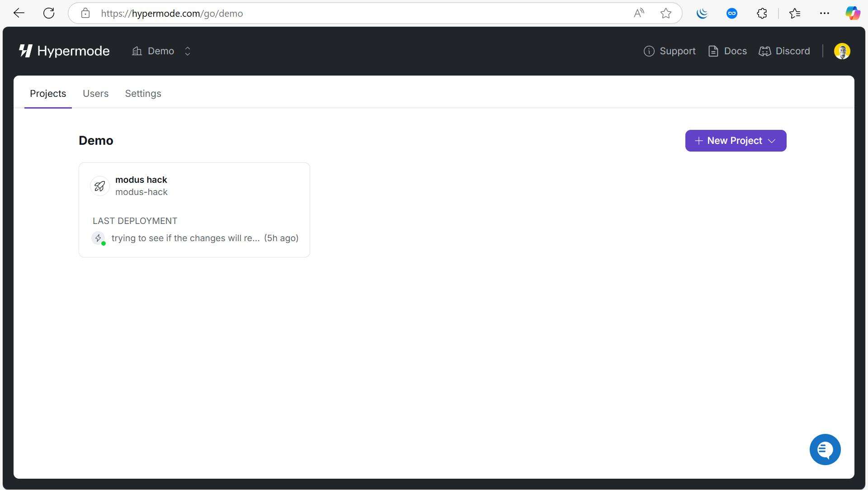Switch to the Projects tab
The height and width of the screenshot is (490, 868).
tap(48, 93)
